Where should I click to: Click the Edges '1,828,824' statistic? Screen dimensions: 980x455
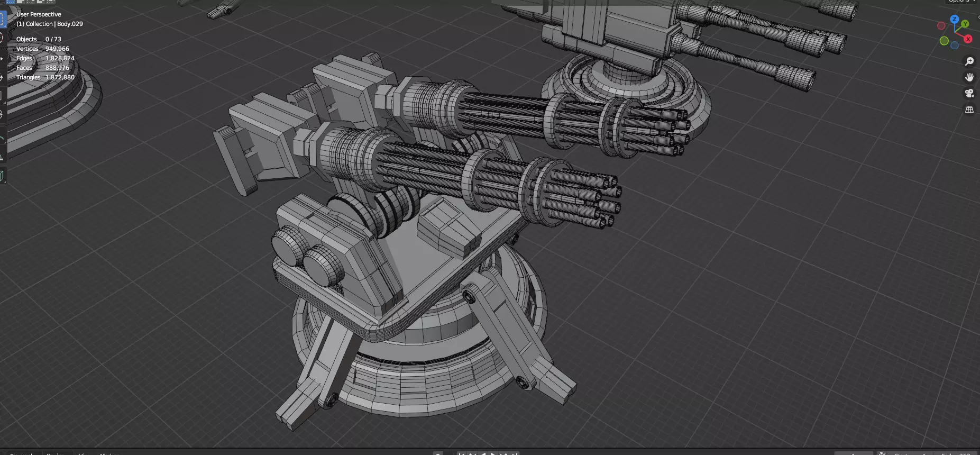click(x=60, y=58)
